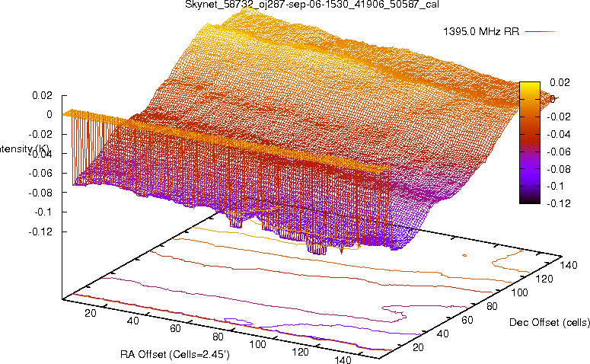
Task: Click the -0.12 label on the color bar
Action: pyautogui.click(x=558, y=203)
